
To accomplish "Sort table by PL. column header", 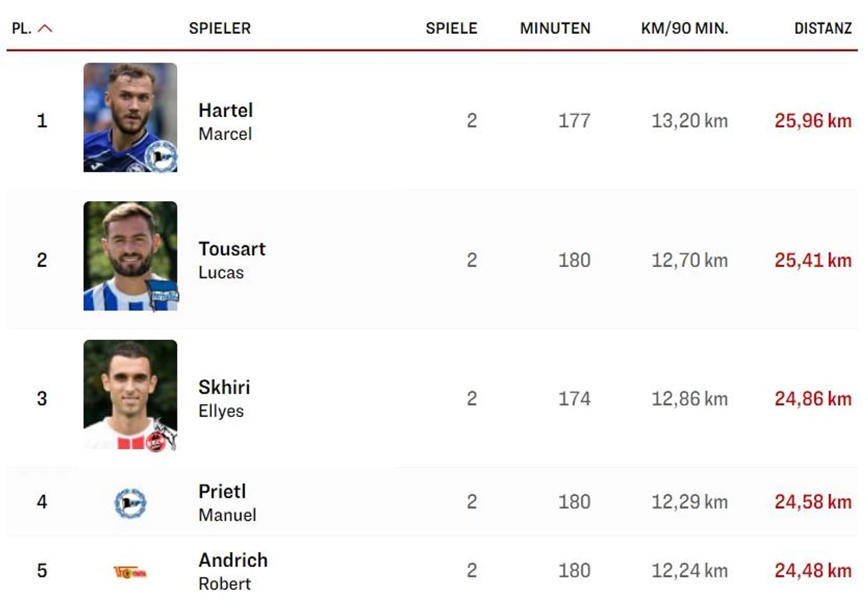I will tap(21, 28).
